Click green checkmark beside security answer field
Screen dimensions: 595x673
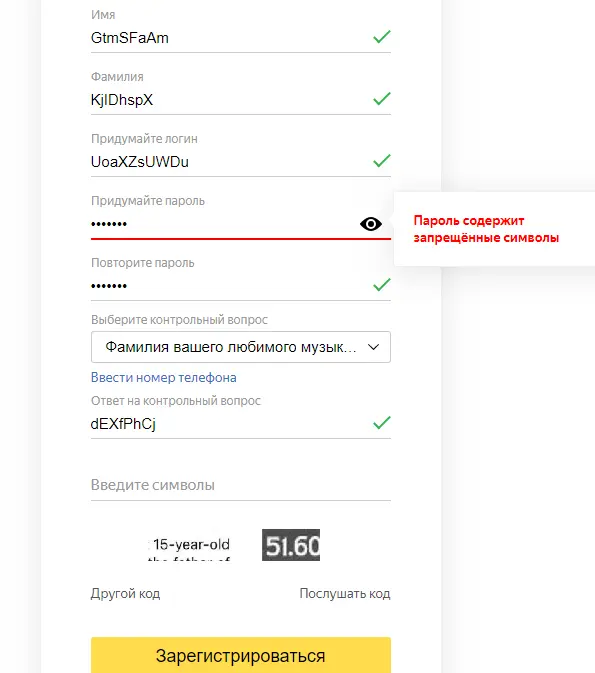click(x=382, y=423)
